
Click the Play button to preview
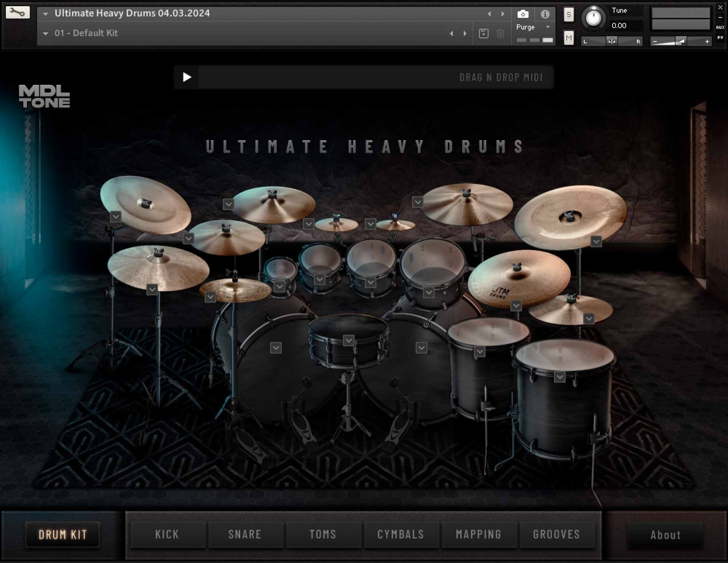point(188,78)
